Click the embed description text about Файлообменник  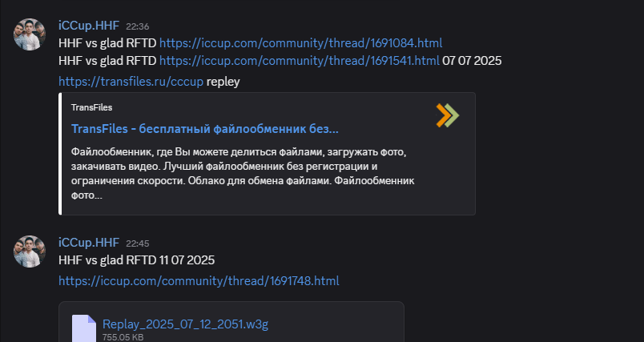[243, 174]
